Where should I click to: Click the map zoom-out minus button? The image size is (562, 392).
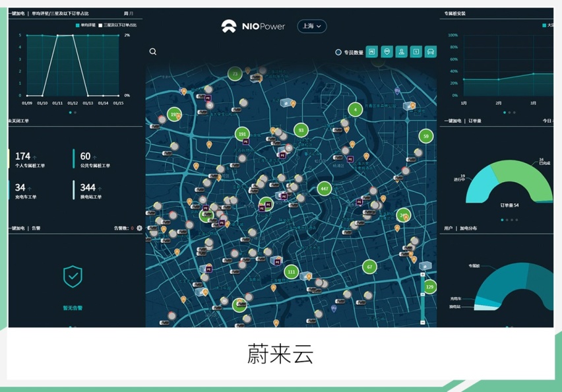pyautogui.click(x=423, y=323)
